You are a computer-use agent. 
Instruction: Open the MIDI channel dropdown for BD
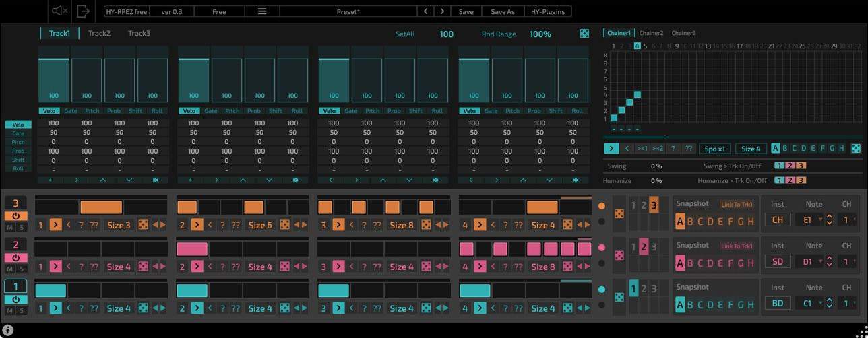pyautogui.click(x=847, y=303)
